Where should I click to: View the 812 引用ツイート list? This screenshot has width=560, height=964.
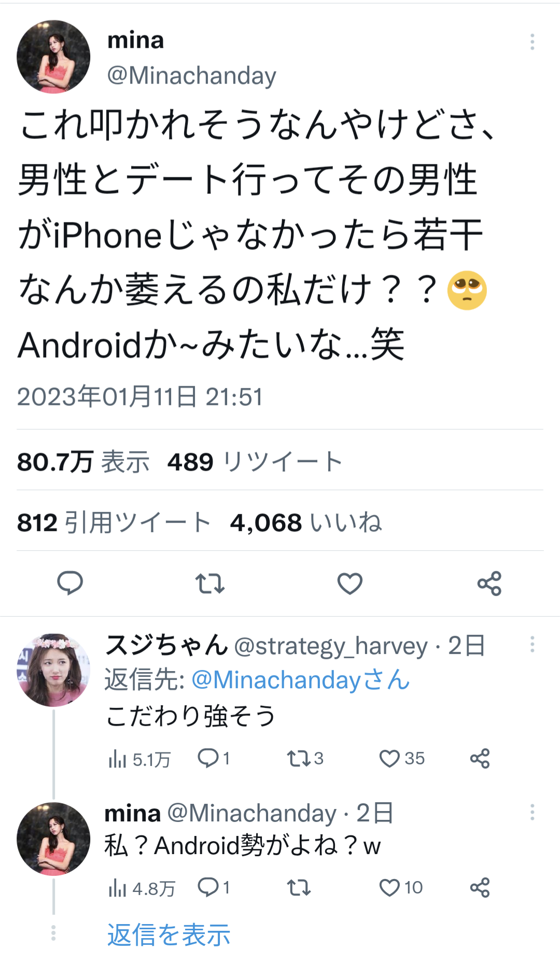pyautogui.click(x=114, y=522)
